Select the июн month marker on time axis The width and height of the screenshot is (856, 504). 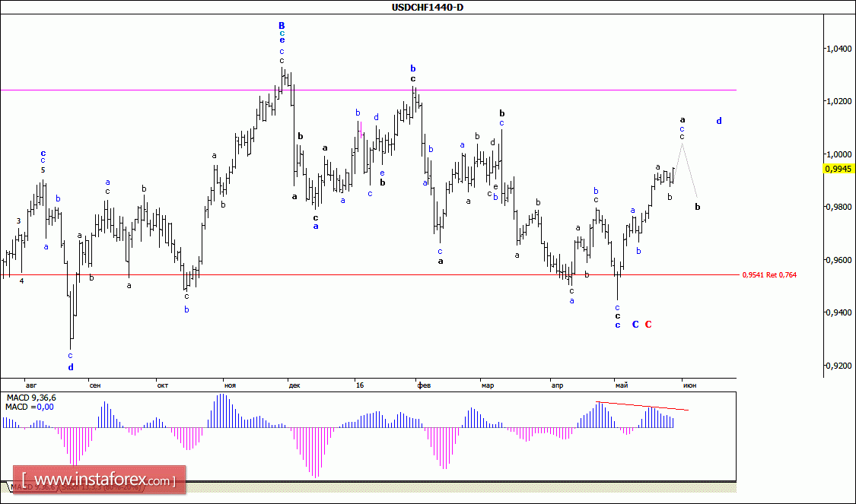pyautogui.click(x=689, y=385)
